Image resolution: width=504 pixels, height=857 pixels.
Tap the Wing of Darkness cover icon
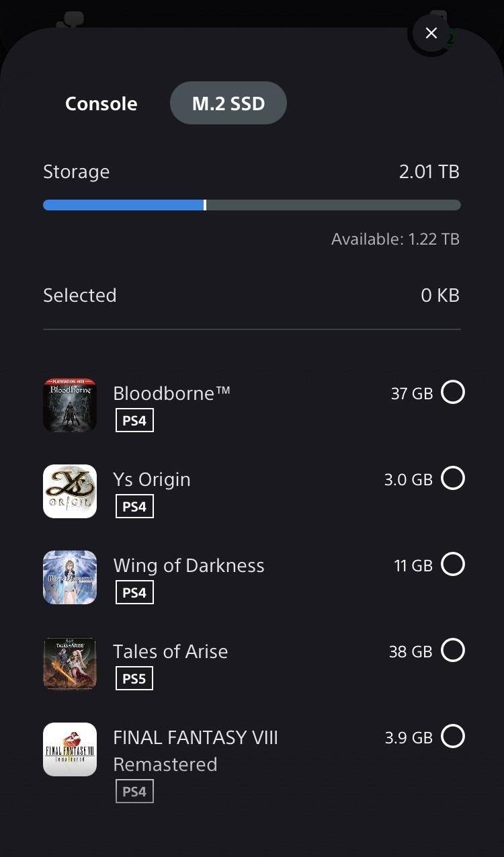coord(70,577)
